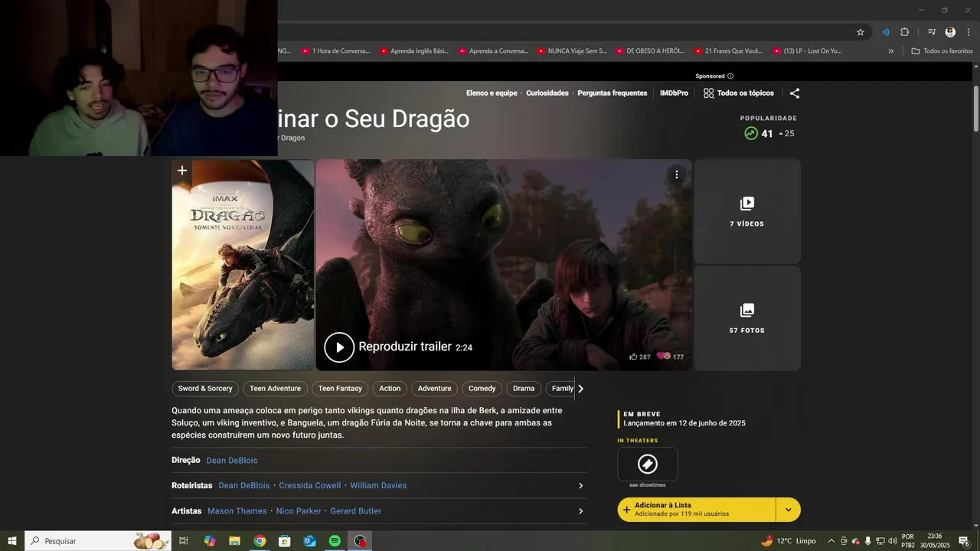The height and width of the screenshot is (551, 980).
Task: Play the trailer with the play icon
Action: pyautogui.click(x=339, y=347)
